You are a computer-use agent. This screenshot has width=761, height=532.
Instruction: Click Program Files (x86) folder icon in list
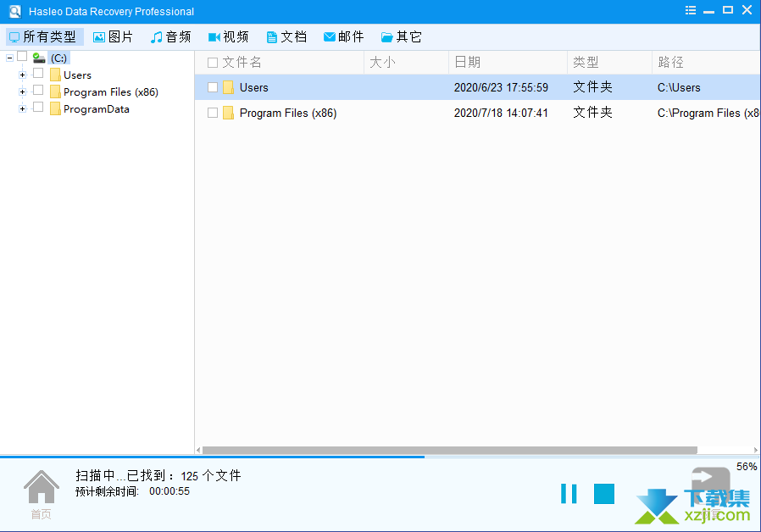(228, 113)
